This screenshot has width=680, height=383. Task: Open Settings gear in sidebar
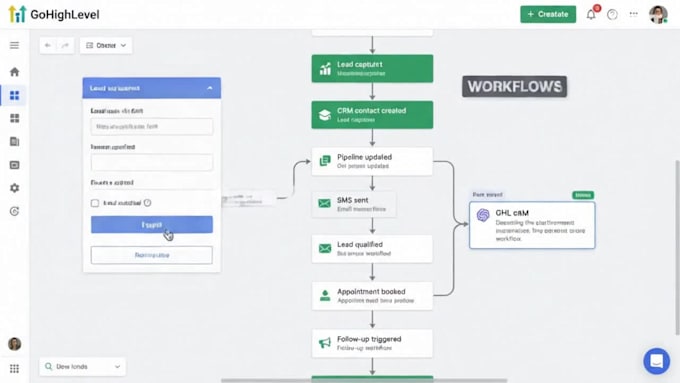click(14, 188)
